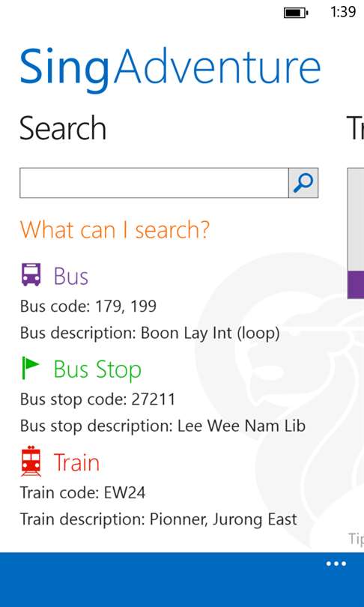The height and width of the screenshot is (607, 364).
Task: Switch to the Search pivot header
Action: [63, 129]
